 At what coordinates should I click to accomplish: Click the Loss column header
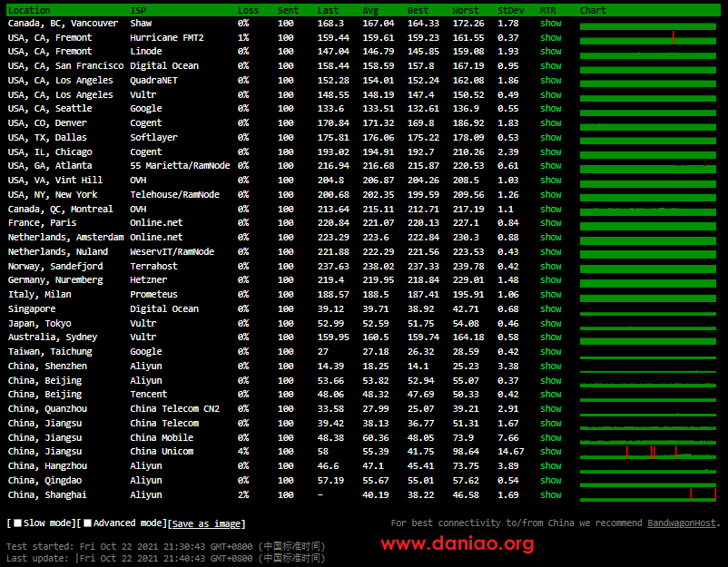click(x=248, y=10)
